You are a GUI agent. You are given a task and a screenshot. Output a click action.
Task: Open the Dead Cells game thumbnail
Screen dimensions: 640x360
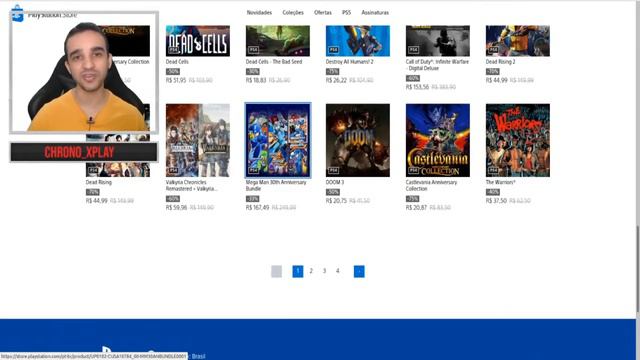pyautogui.click(x=198, y=41)
